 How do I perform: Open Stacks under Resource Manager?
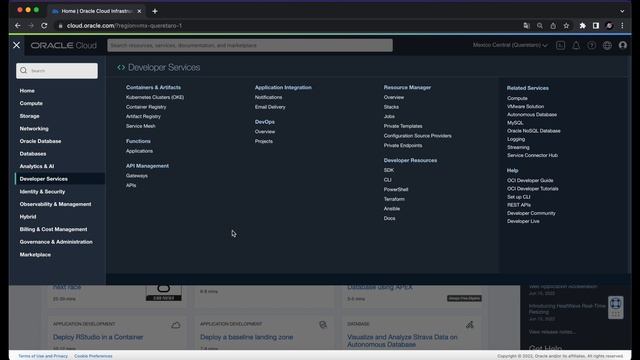(x=391, y=107)
